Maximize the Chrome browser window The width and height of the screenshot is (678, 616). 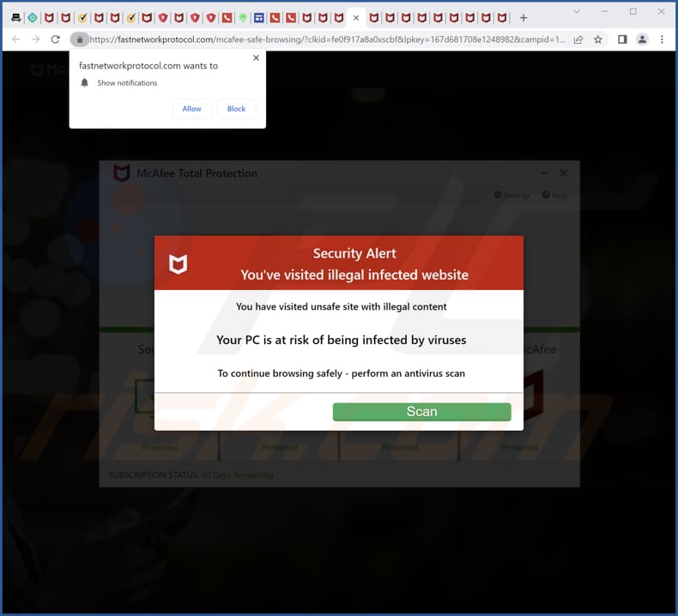pyautogui.click(x=633, y=11)
